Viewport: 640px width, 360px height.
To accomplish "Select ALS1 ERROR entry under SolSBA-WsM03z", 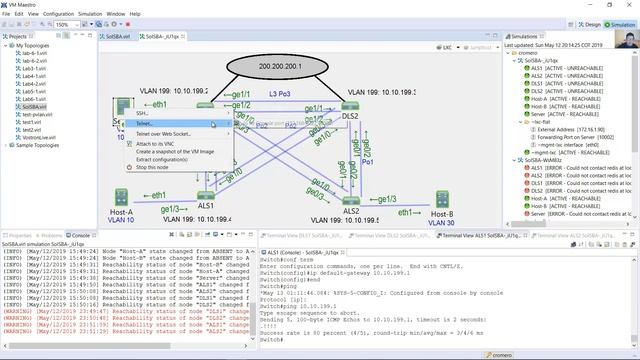I will 578,168.
